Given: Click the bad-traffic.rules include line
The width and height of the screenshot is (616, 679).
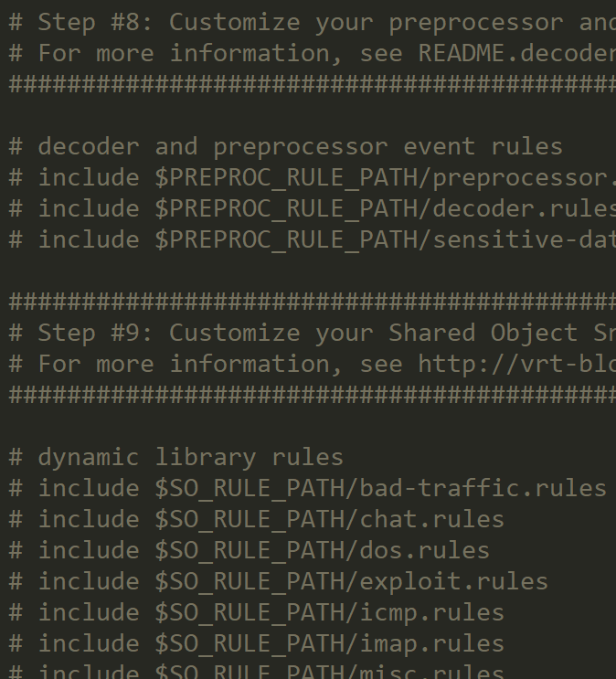Looking at the screenshot, I should 308,489.
